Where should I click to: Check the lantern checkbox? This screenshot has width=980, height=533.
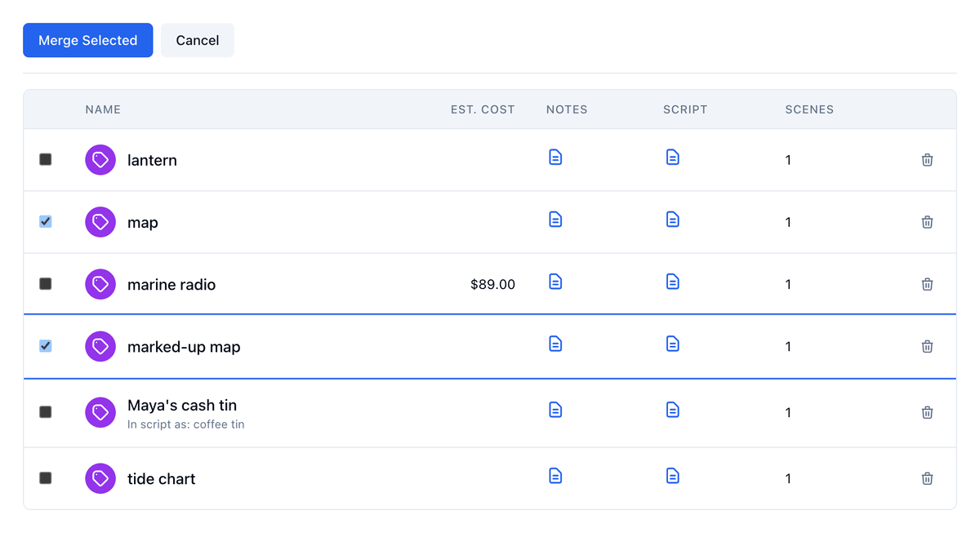(x=46, y=159)
